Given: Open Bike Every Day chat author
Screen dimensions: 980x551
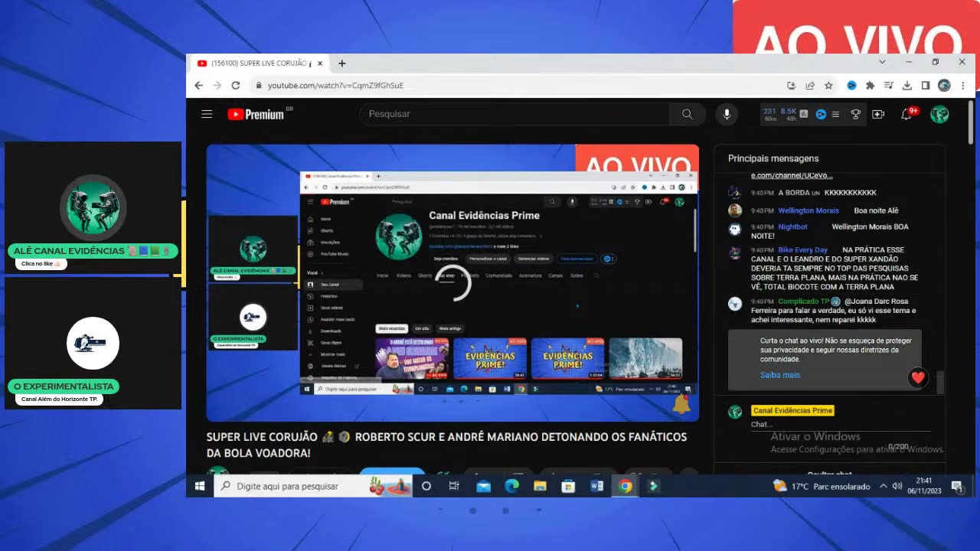Looking at the screenshot, I should [802, 250].
